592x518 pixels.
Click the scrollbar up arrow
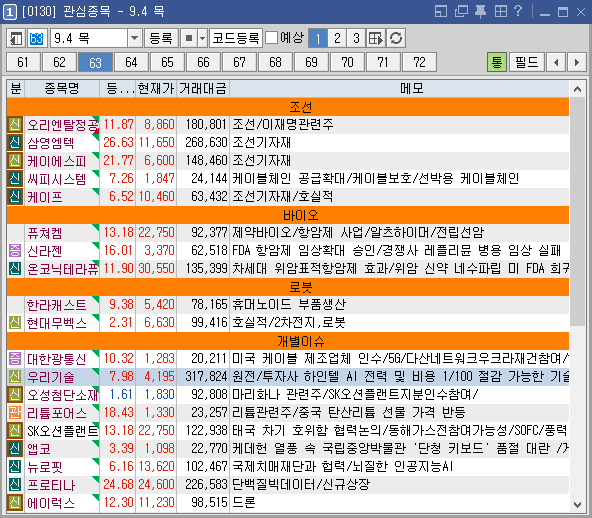(577, 89)
